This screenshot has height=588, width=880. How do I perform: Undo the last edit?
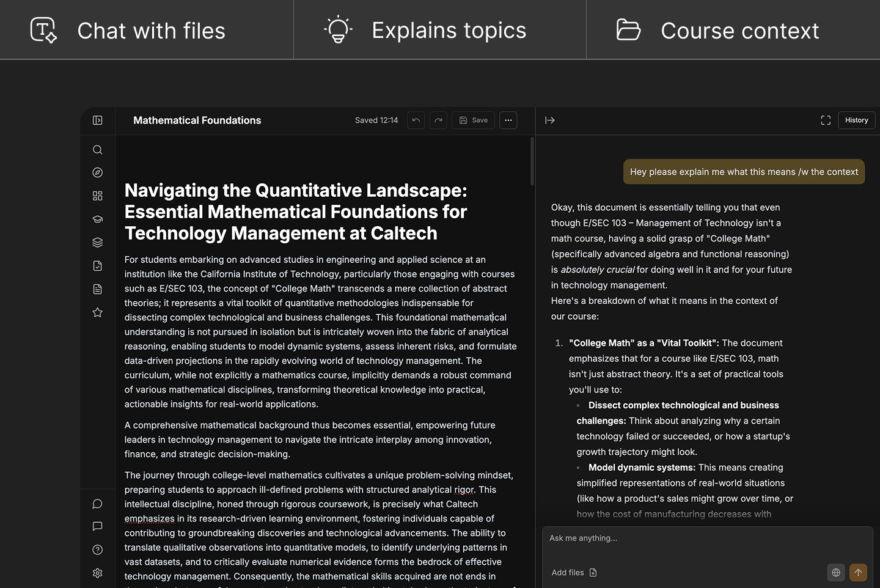click(416, 120)
